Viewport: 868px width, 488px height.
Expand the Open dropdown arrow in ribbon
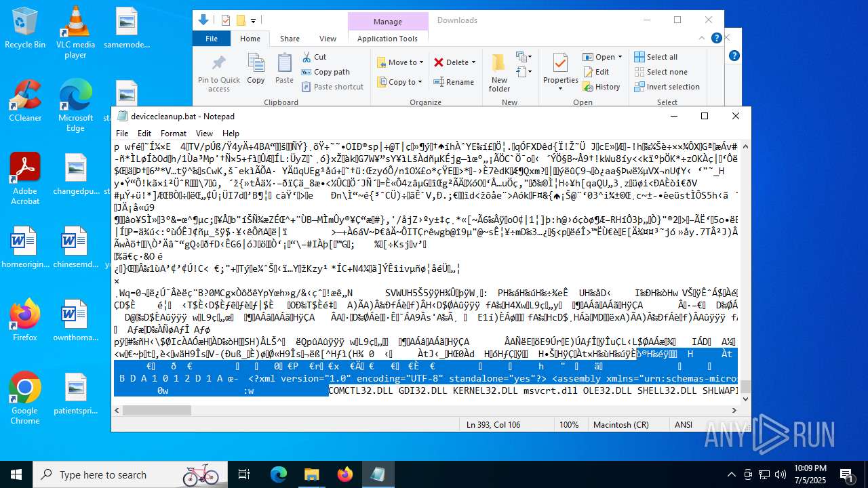coord(620,57)
